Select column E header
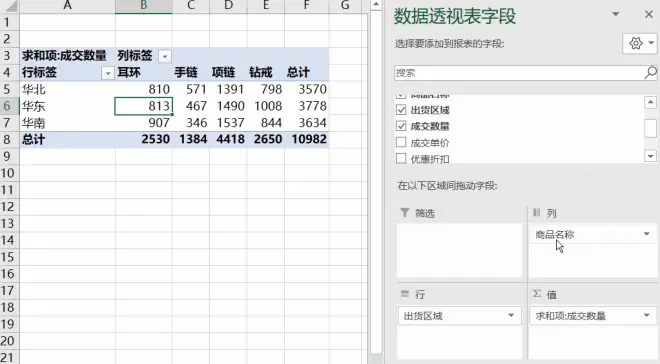This screenshot has height=364, width=660. click(x=266, y=5)
